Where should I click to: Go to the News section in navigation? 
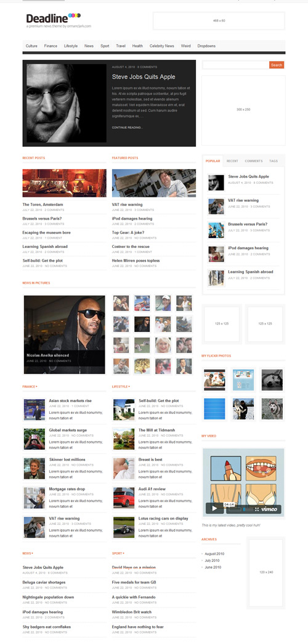point(89,46)
